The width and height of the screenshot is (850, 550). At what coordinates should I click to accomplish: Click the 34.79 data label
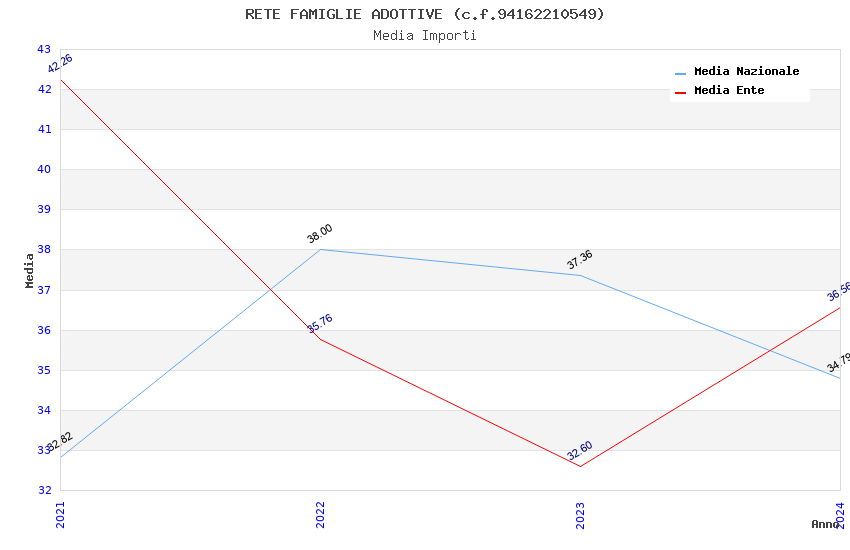838,362
